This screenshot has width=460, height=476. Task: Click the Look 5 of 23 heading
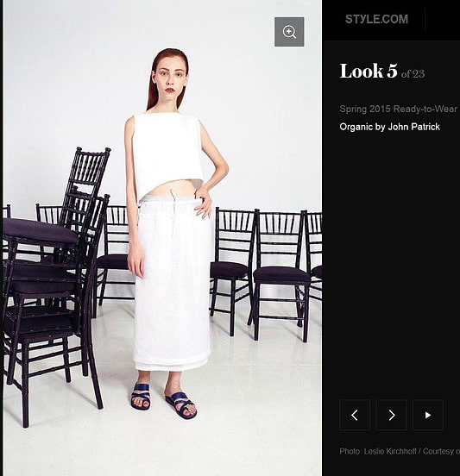pos(382,72)
